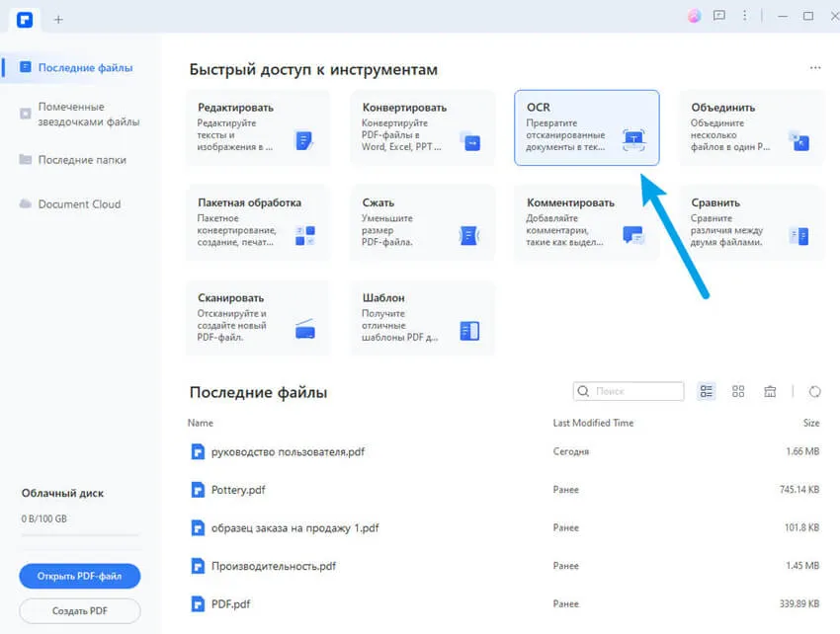Open the title bar kebab menu
Screen dimensions: 840x634
point(744,16)
